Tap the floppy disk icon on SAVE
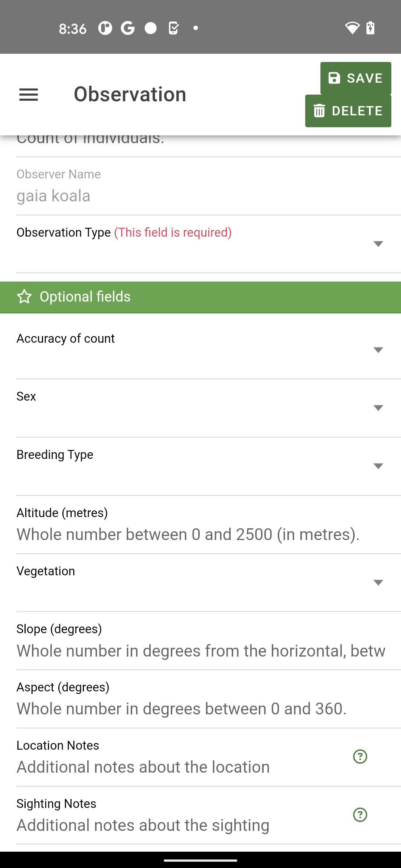 tap(335, 78)
